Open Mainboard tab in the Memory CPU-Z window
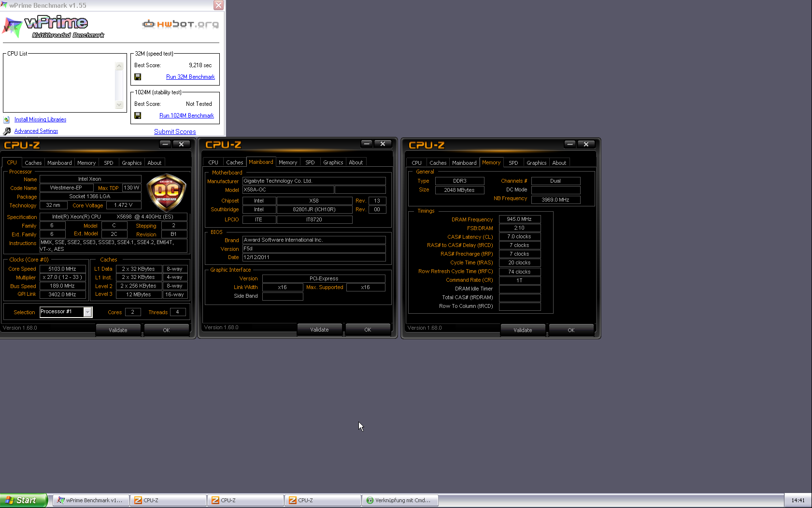 point(464,163)
